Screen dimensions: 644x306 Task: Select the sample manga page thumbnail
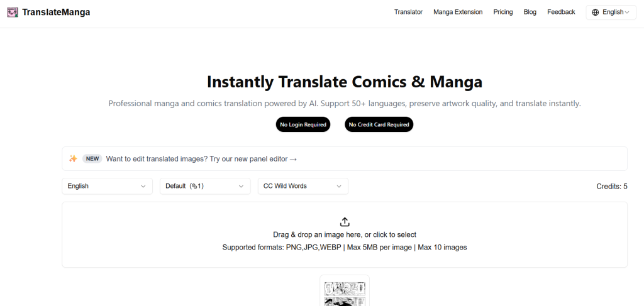pyautogui.click(x=345, y=292)
